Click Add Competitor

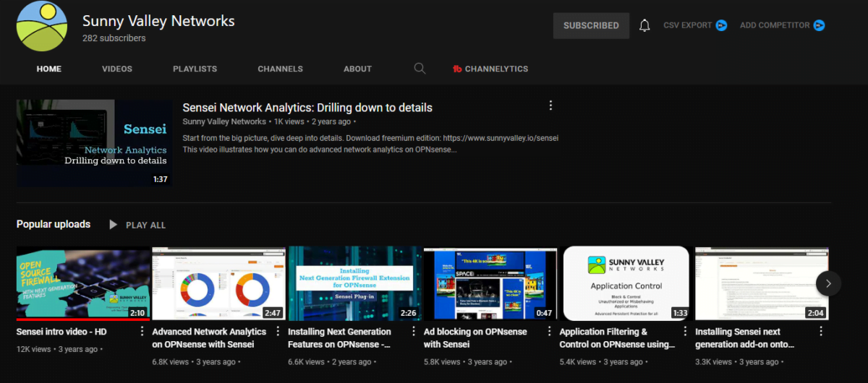point(775,25)
